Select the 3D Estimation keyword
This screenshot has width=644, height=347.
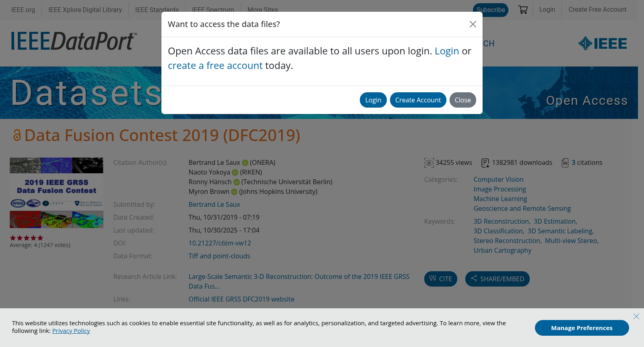(555, 222)
